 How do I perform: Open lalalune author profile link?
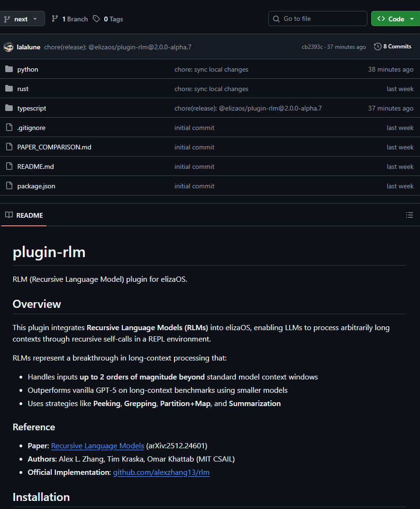click(28, 47)
